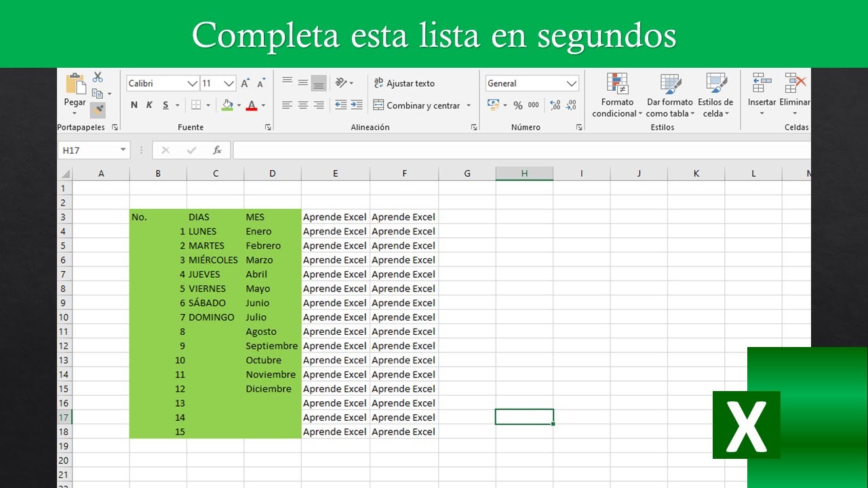Screen dimensions: 868x488
Task: Open Dar formato como tabla
Action: pyautogui.click(x=671, y=95)
